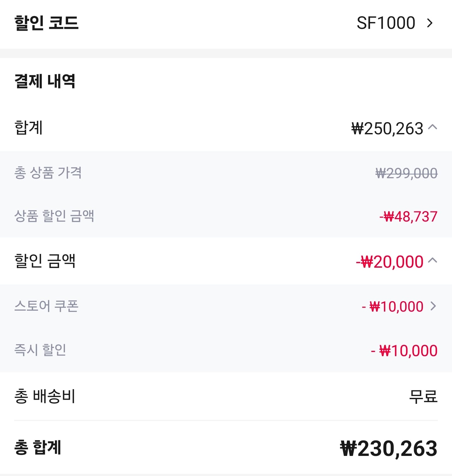Tap the 즉시 할인 instant discount label
452x476 pixels.
(40, 350)
